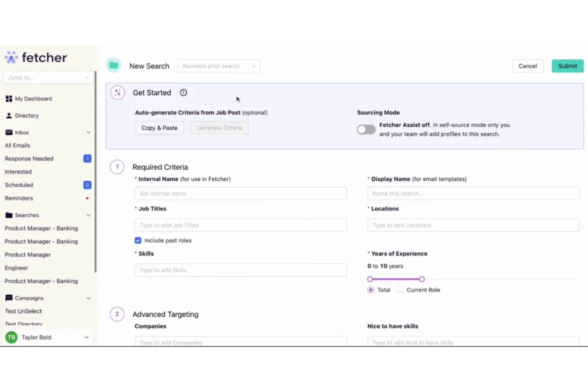Uncheck Include past roles

pyautogui.click(x=138, y=240)
